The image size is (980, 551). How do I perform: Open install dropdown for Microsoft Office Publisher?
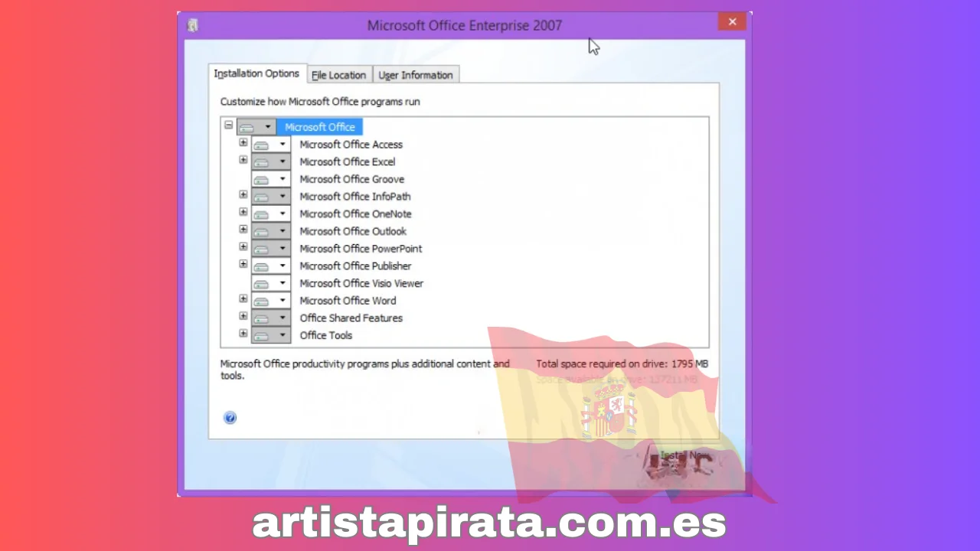point(271,266)
